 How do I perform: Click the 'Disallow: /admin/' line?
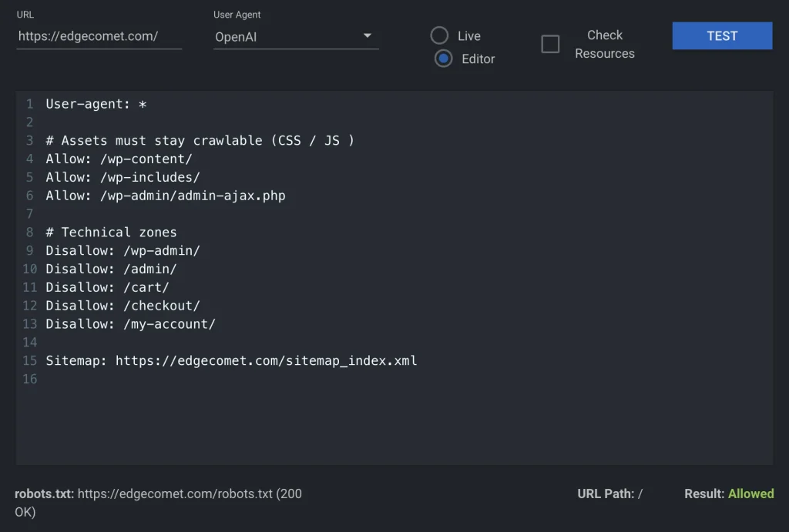111,269
